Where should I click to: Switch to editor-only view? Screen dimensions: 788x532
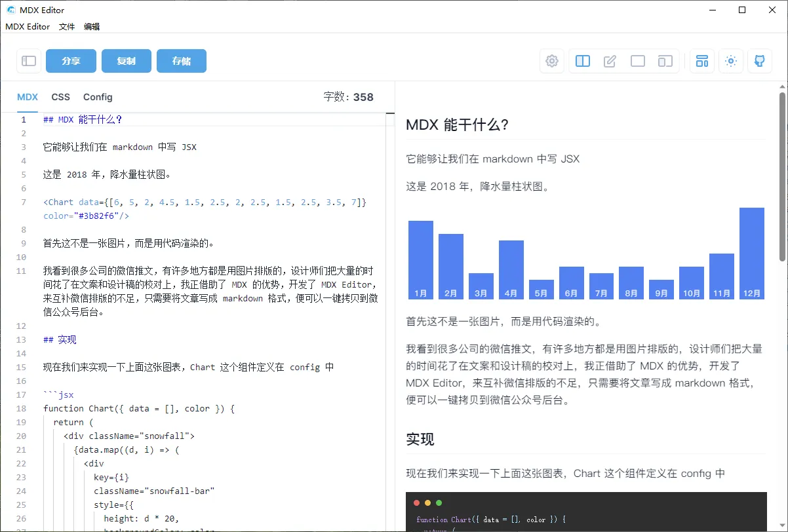[x=610, y=61]
